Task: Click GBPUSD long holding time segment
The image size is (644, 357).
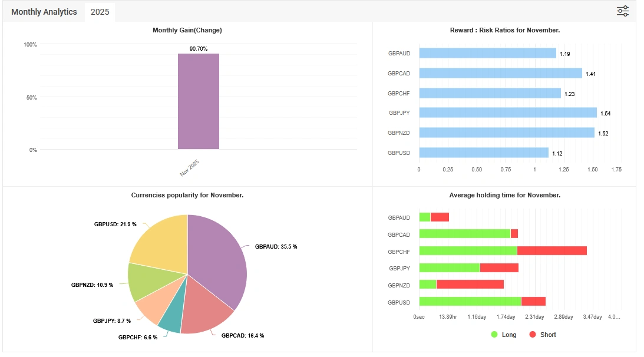Action: [x=470, y=302]
